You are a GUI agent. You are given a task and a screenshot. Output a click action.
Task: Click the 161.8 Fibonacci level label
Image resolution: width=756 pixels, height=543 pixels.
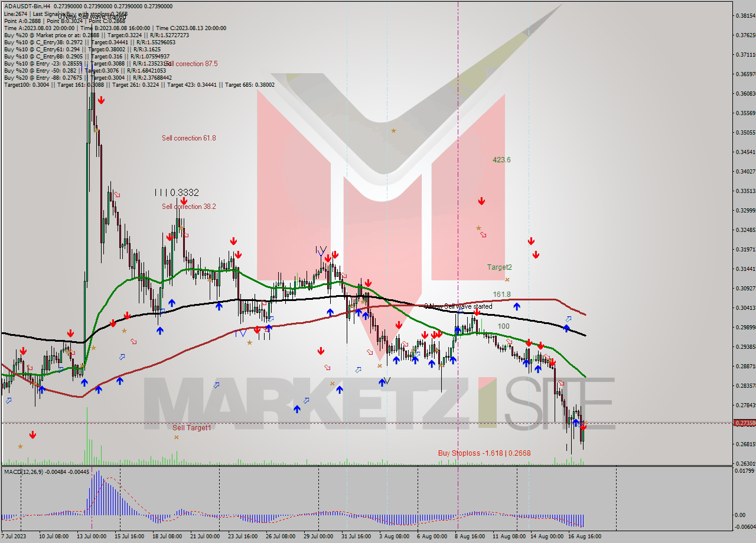click(502, 295)
